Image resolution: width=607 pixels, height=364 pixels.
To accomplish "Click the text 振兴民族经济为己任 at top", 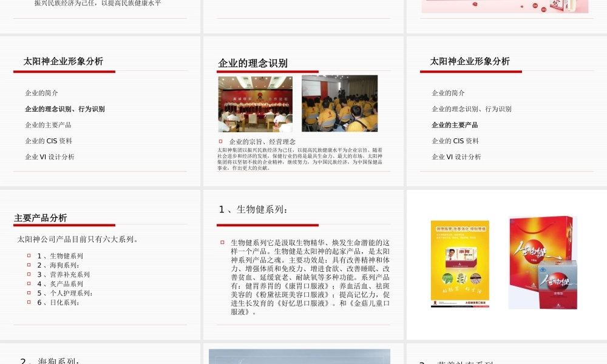I will (67, 3).
